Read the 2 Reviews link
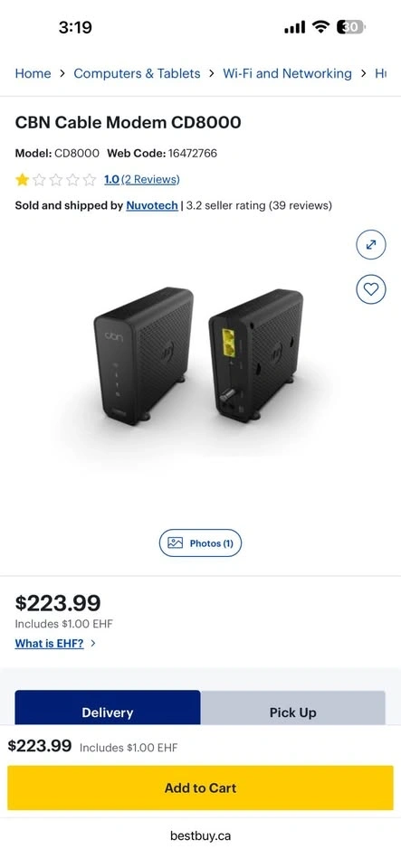Viewport: 401px width, 868px height. [x=150, y=179]
